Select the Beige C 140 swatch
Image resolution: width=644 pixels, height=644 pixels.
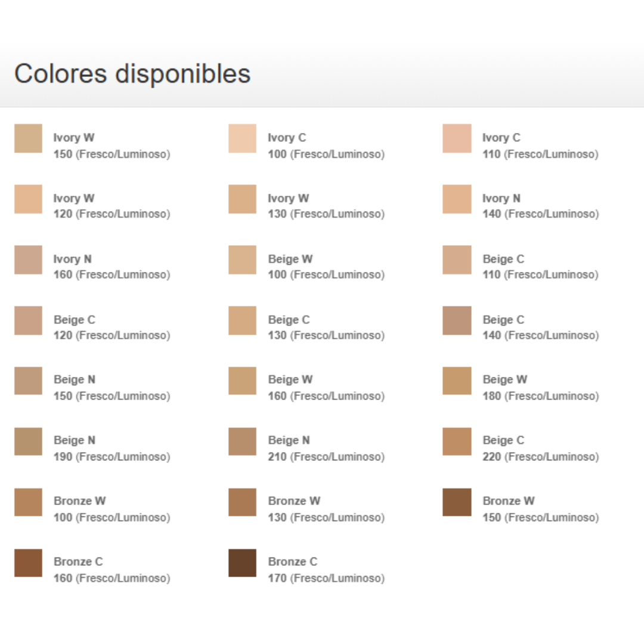tap(457, 321)
